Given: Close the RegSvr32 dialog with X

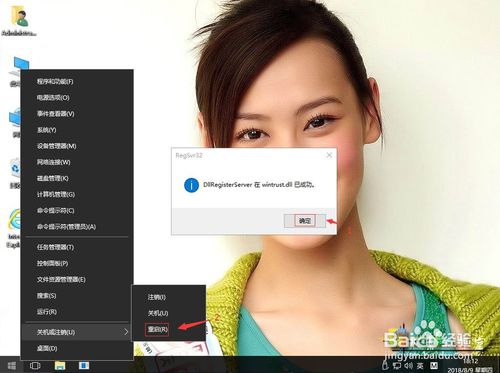Looking at the screenshot, I should tap(329, 155).
